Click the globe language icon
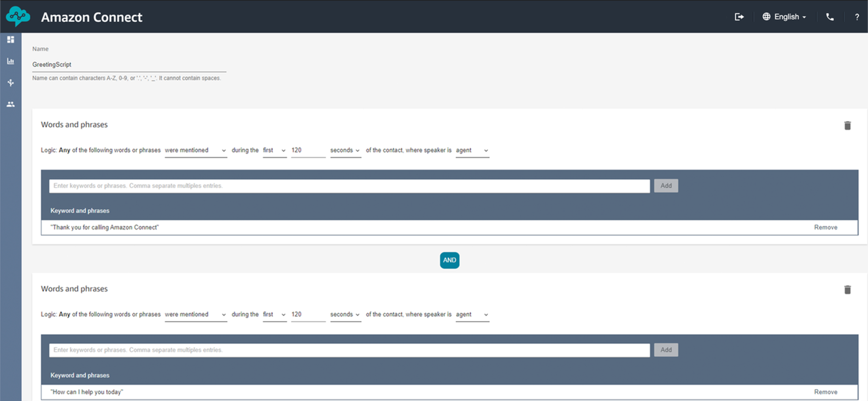This screenshot has width=868, height=401. point(766,17)
